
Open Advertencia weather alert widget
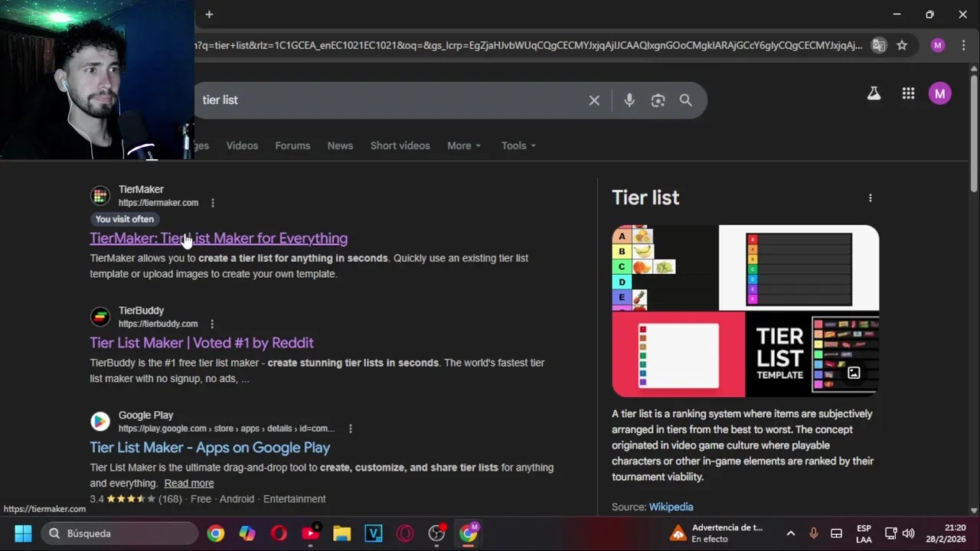coord(717,533)
